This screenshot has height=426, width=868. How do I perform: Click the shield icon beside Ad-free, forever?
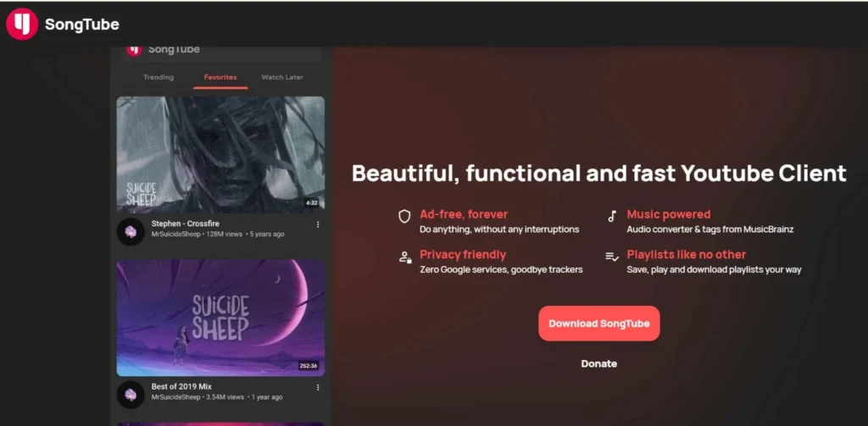404,216
